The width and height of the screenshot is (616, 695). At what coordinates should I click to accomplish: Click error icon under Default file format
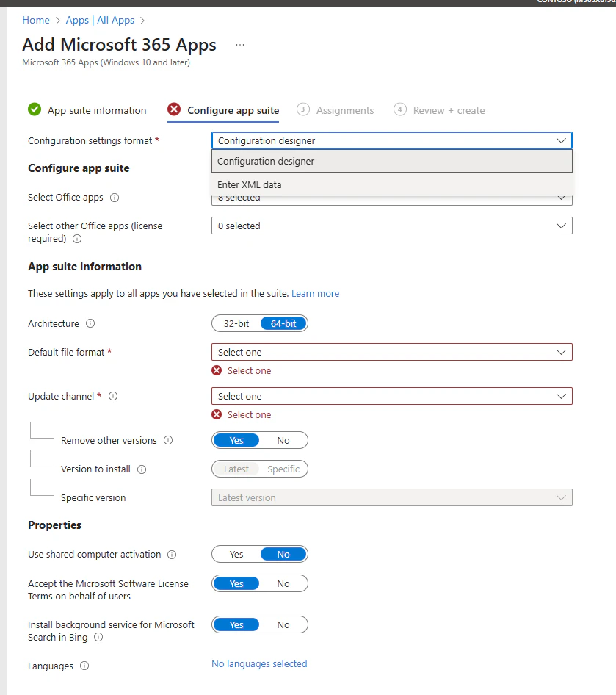217,370
